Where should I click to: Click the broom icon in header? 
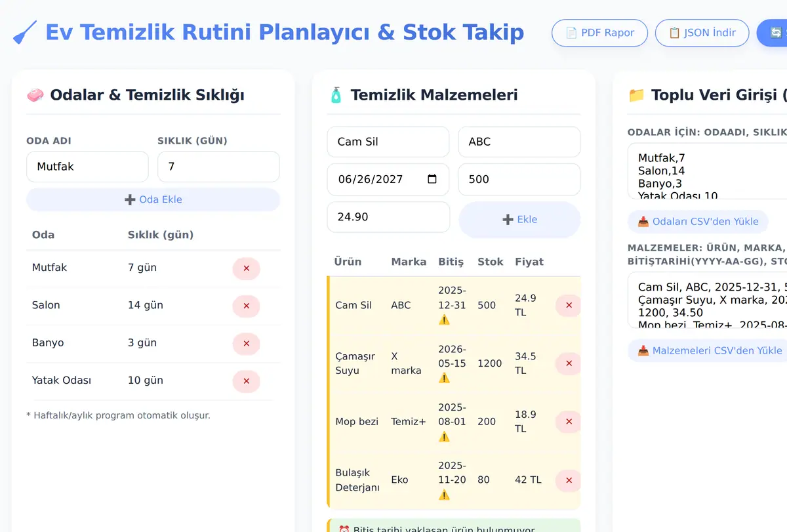pos(25,32)
